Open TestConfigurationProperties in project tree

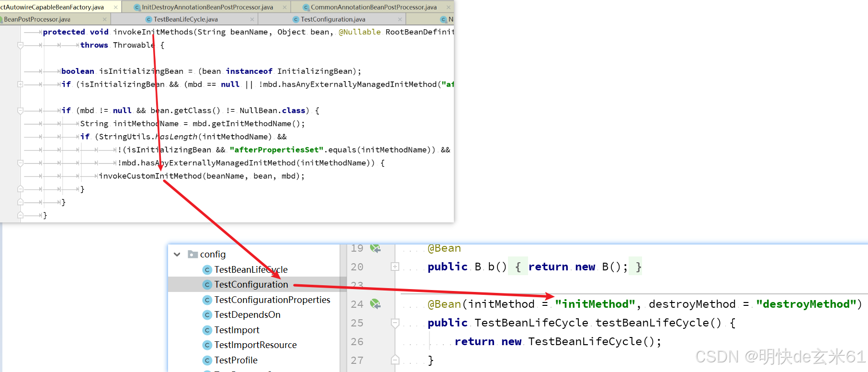[272, 300]
